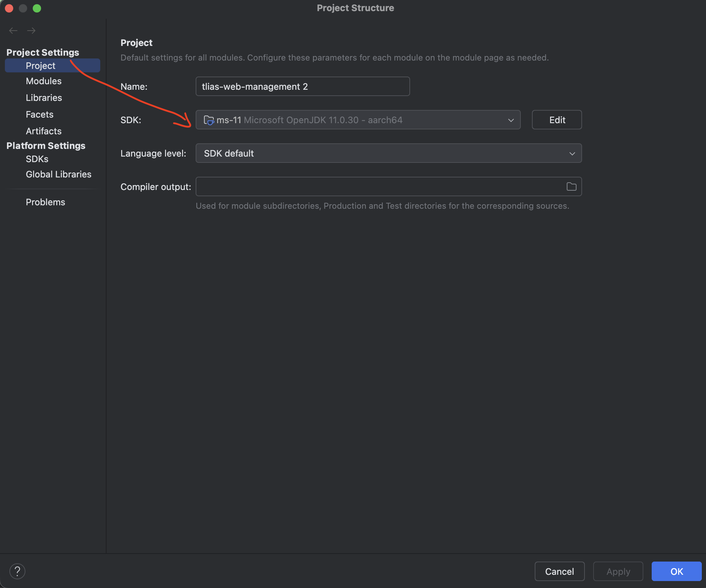Click the project Name input field

(x=303, y=87)
